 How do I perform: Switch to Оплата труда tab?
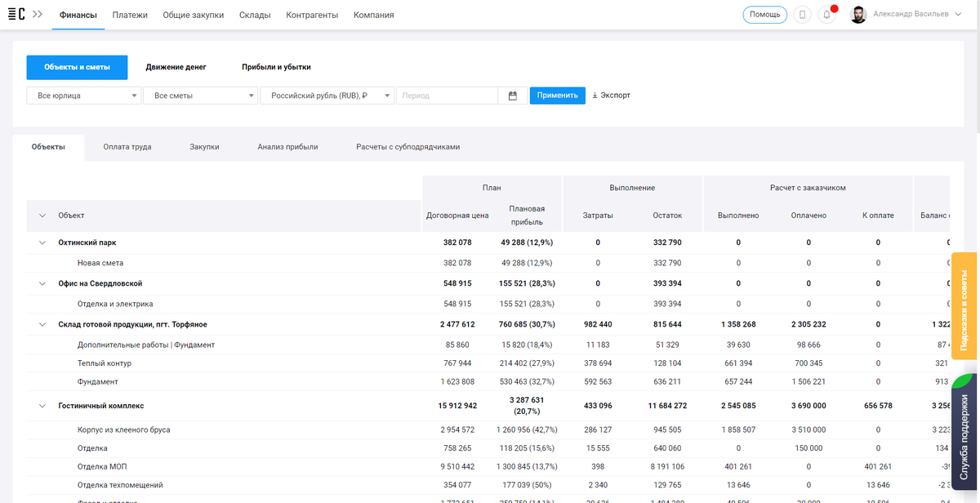click(127, 147)
